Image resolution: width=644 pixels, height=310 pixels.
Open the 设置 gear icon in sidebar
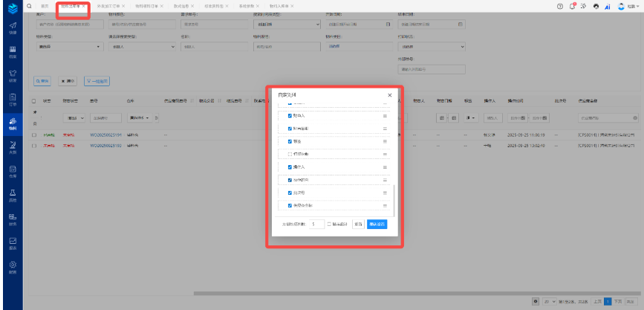click(13, 266)
